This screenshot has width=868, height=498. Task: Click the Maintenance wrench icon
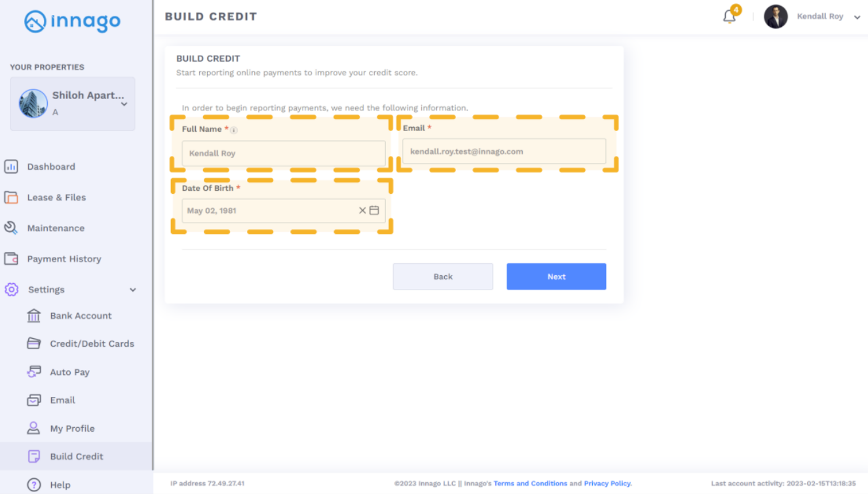pyautogui.click(x=11, y=228)
